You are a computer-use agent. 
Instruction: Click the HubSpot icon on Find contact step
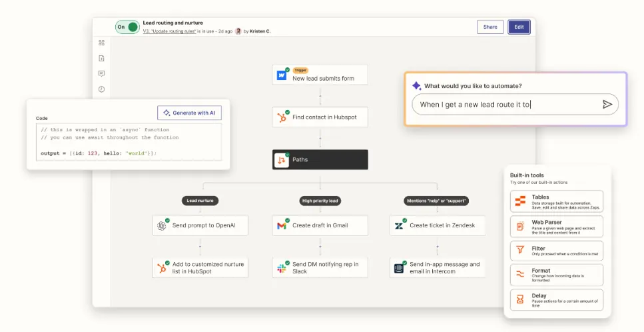coord(282,117)
